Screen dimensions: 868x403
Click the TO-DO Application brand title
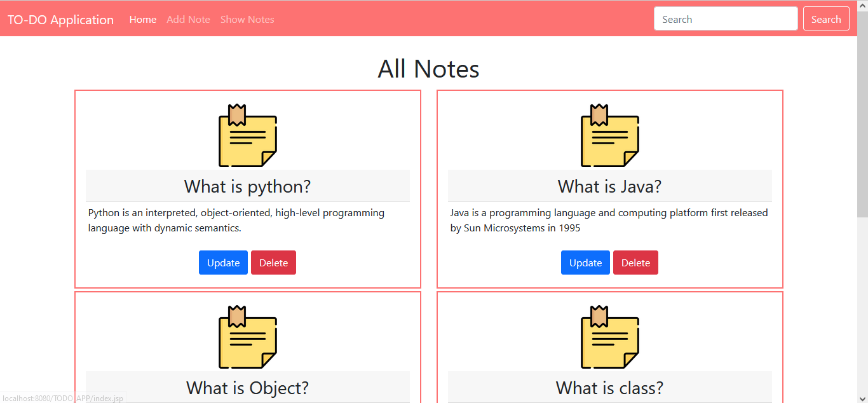[60, 20]
